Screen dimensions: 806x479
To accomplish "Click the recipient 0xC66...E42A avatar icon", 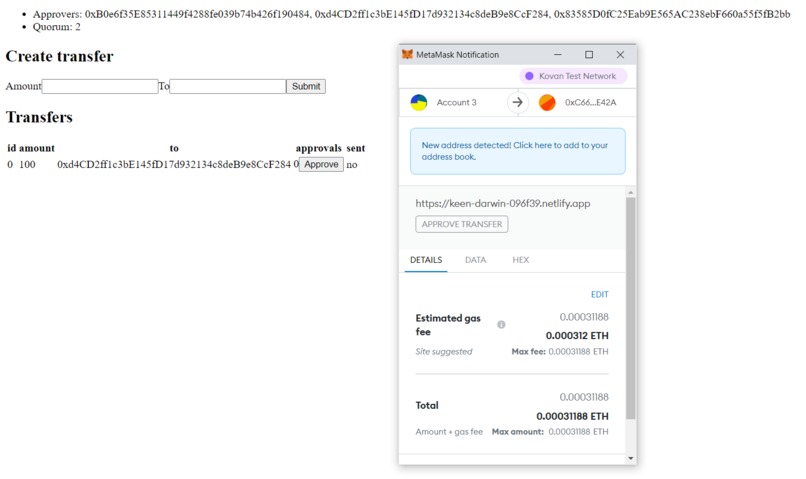I will coord(547,102).
